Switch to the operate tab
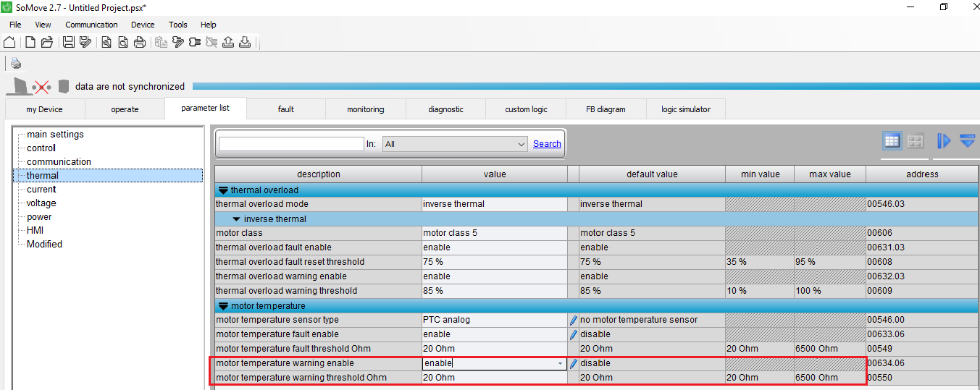 [125, 109]
